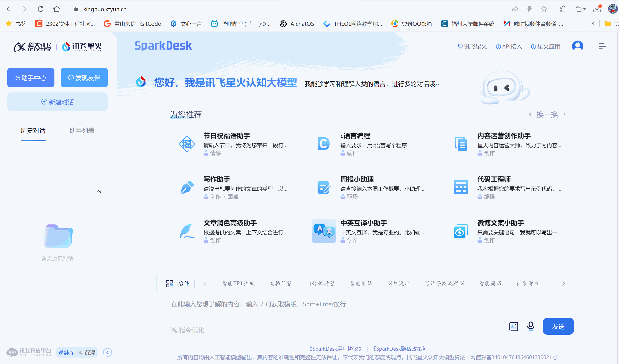Viewport: 619px width, 364px height.
Task: Open 讯飞星火 in top navigation
Action: coord(472,46)
